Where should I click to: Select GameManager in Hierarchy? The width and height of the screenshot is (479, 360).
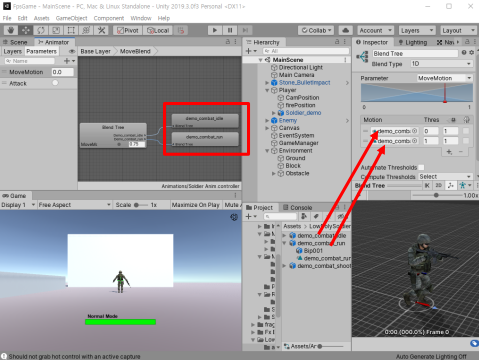pos(298,143)
